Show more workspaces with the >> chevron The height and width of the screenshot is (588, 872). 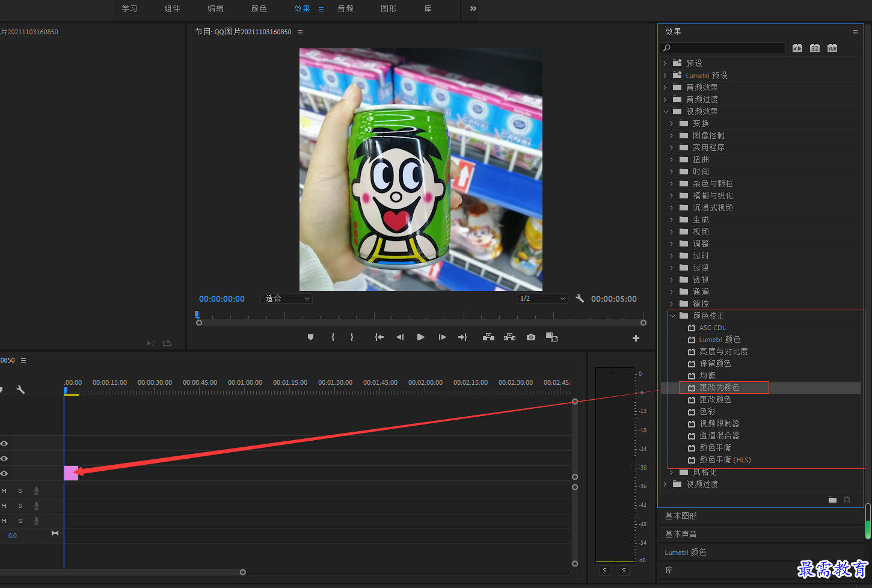tap(473, 8)
